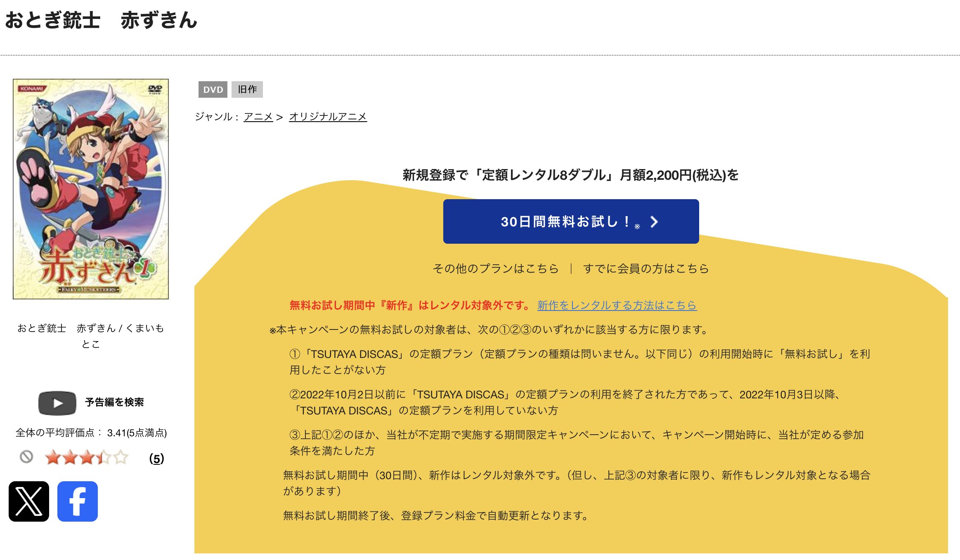Click the average rating text 3.41(5点満点)
The width and height of the screenshot is (960, 560).
coord(137,433)
